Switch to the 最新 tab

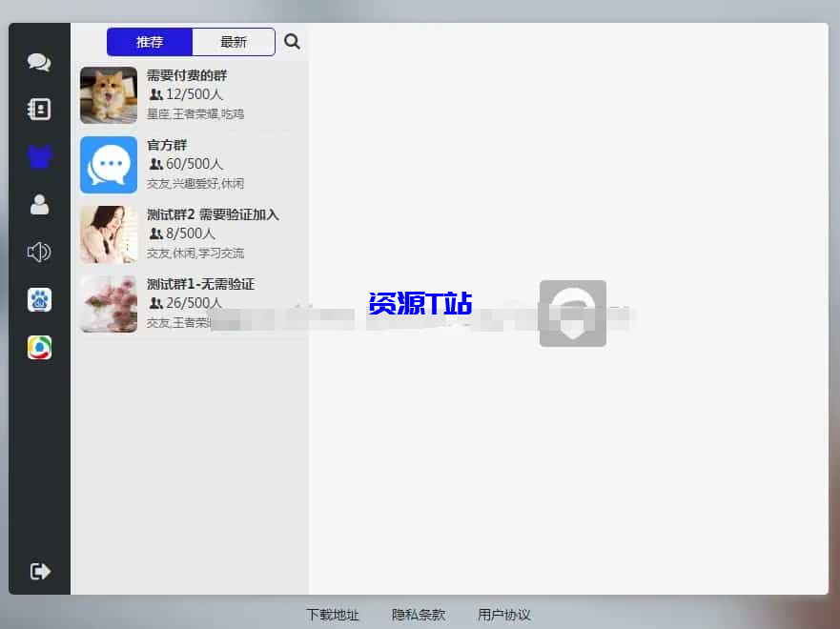[x=234, y=41]
